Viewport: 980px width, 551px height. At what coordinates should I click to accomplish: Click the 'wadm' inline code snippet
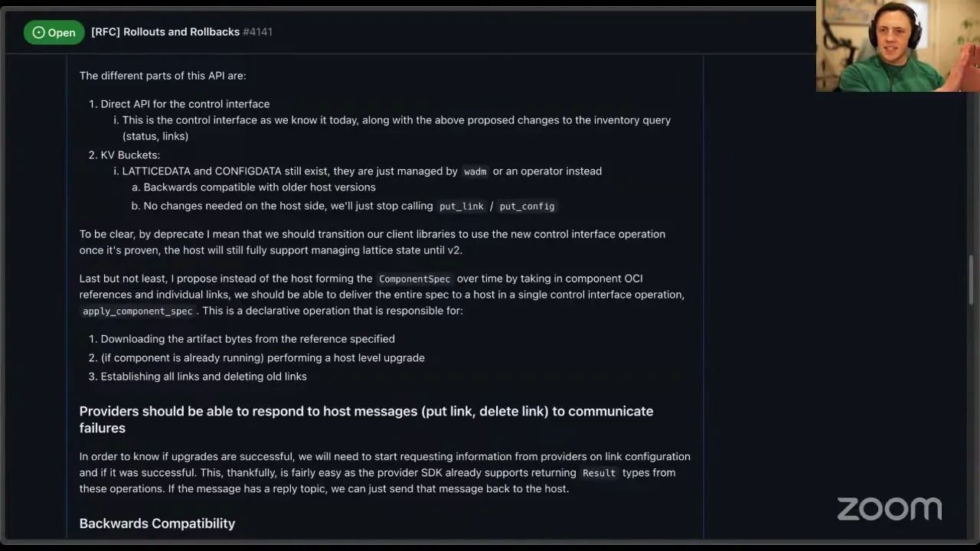(x=475, y=171)
